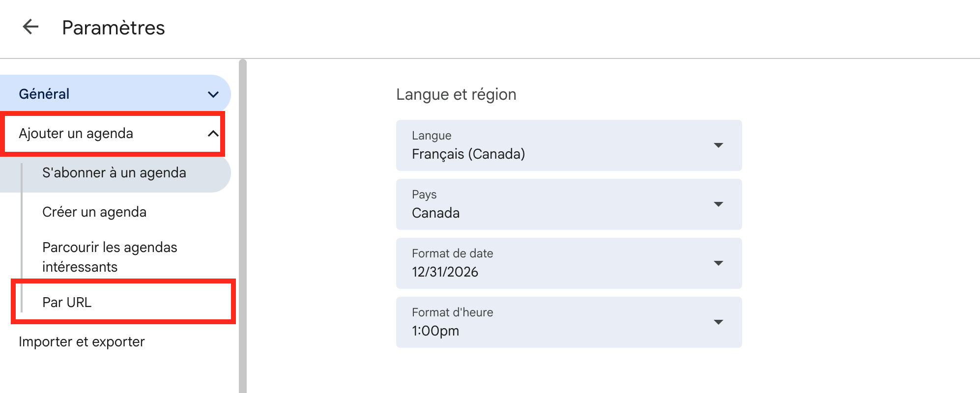
Task: Collapse the Ajouter un agenda section
Action: (213, 133)
